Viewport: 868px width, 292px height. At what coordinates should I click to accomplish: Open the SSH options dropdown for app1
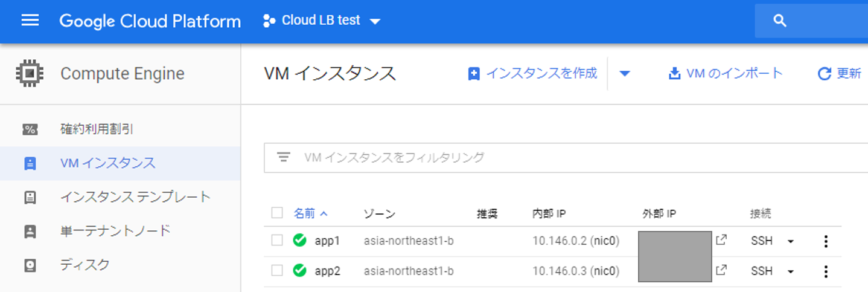(791, 241)
